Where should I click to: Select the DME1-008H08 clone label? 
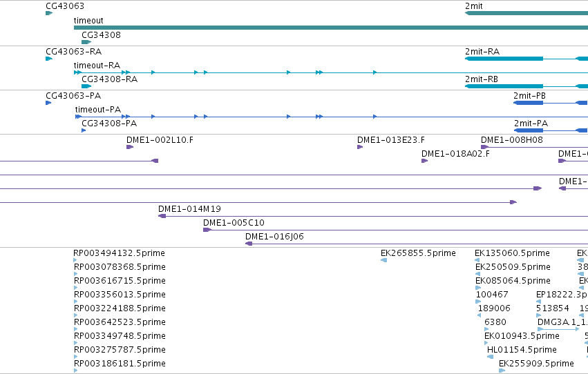[x=512, y=140]
